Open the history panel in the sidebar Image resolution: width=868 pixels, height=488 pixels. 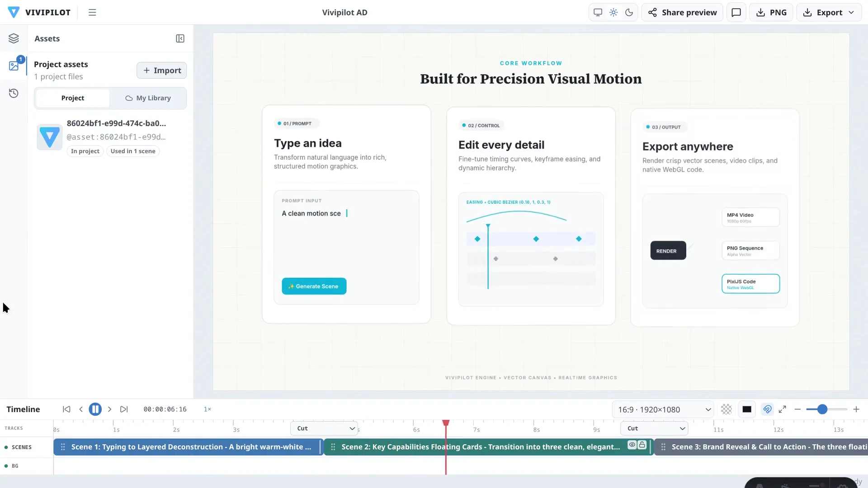(14, 94)
